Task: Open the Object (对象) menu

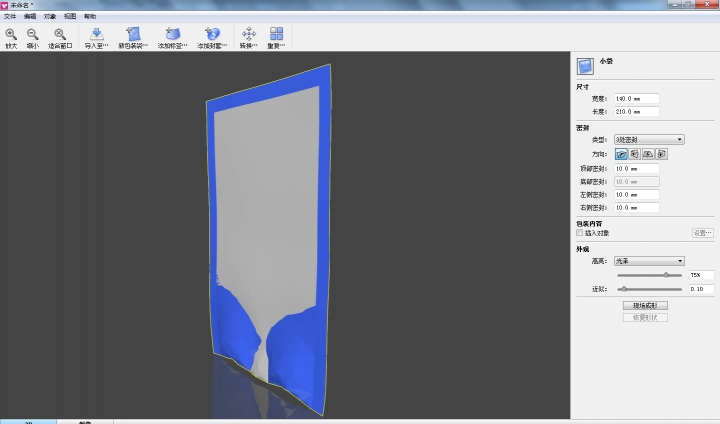Action: click(x=50, y=17)
